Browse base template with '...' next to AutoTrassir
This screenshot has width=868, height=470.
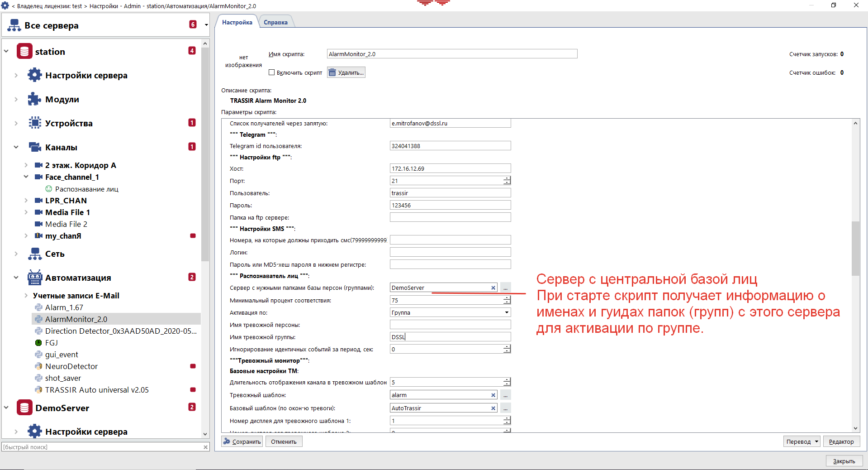tap(506, 408)
